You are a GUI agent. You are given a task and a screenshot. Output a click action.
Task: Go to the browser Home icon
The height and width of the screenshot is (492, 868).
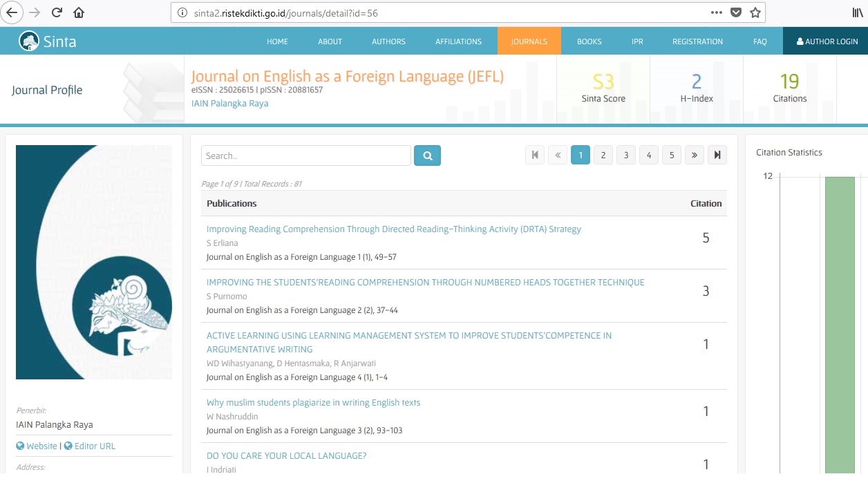79,12
